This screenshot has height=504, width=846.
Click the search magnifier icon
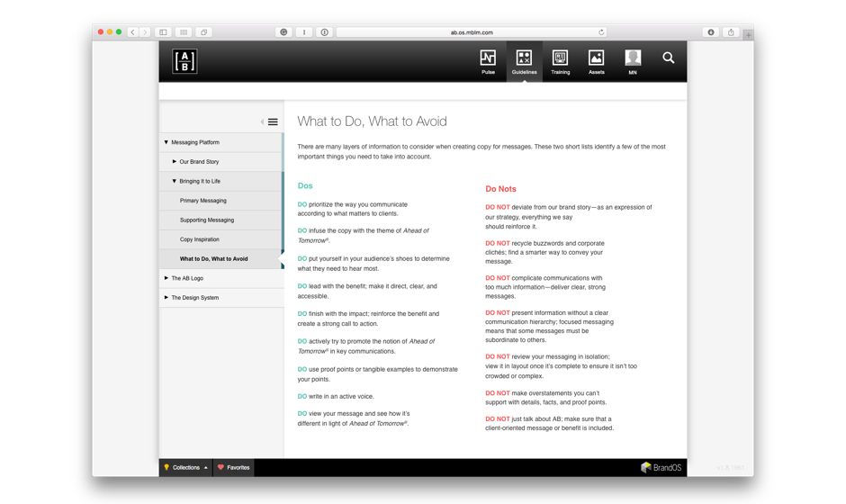668,58
